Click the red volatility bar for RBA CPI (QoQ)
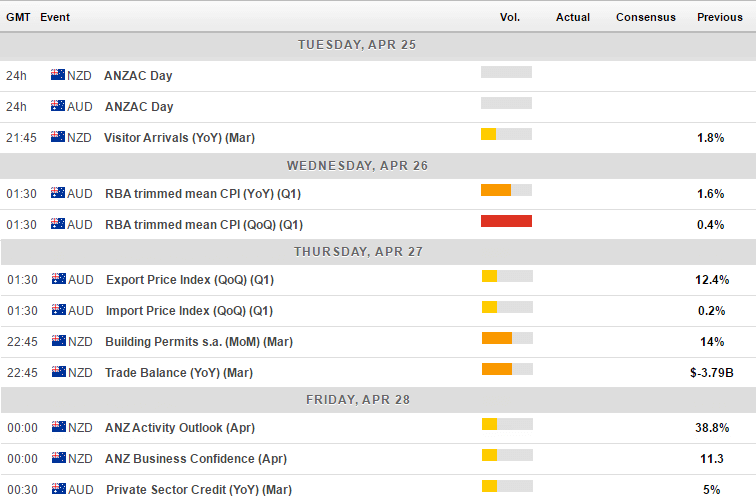 click(506, 221)
